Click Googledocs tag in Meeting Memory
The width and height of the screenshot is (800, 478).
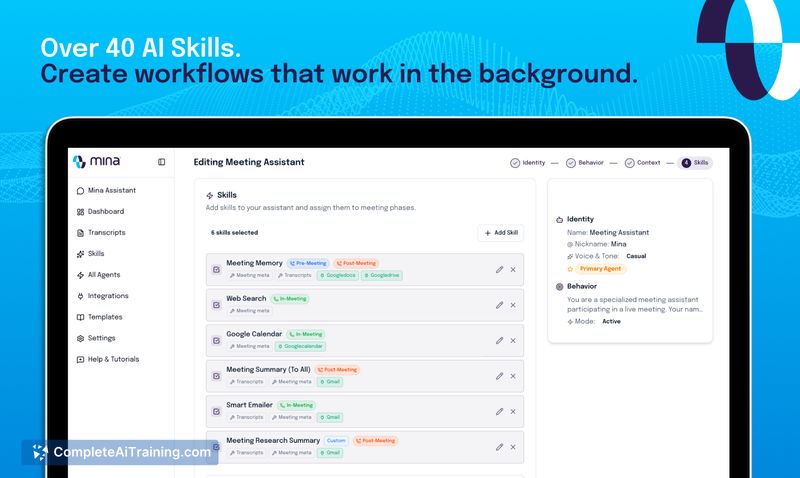click(338, 275)
